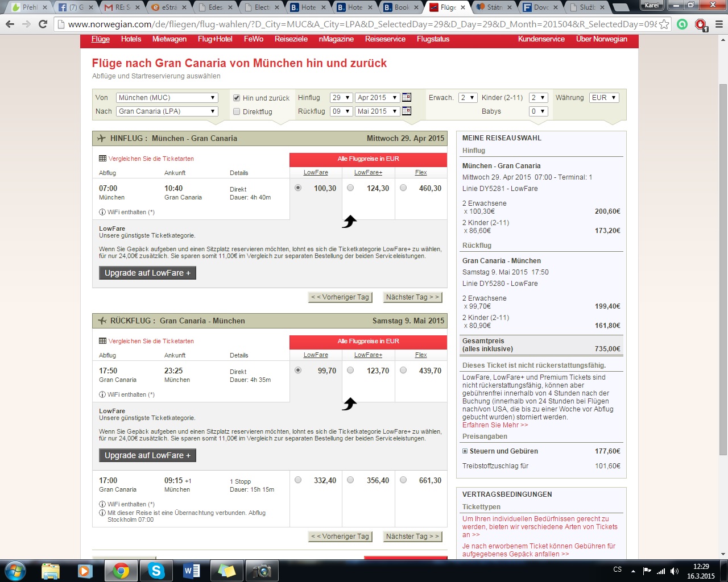This screenshot has width=728, height=582.
Task: Click Hinflug Upgrade auf LowFare + button
Action: pyautogui.click(x=148, y=273)
